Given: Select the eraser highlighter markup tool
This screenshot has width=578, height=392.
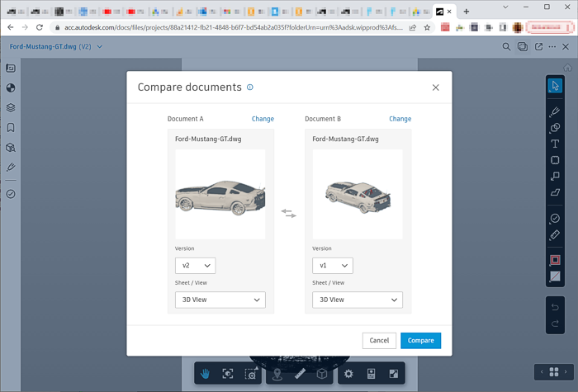Looking at the screenshot, I should (555, 192).
